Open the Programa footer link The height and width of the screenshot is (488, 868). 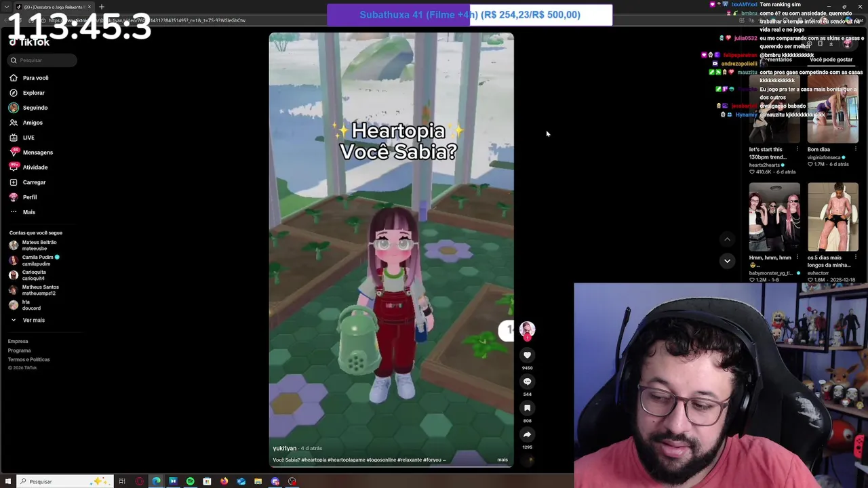19,350
